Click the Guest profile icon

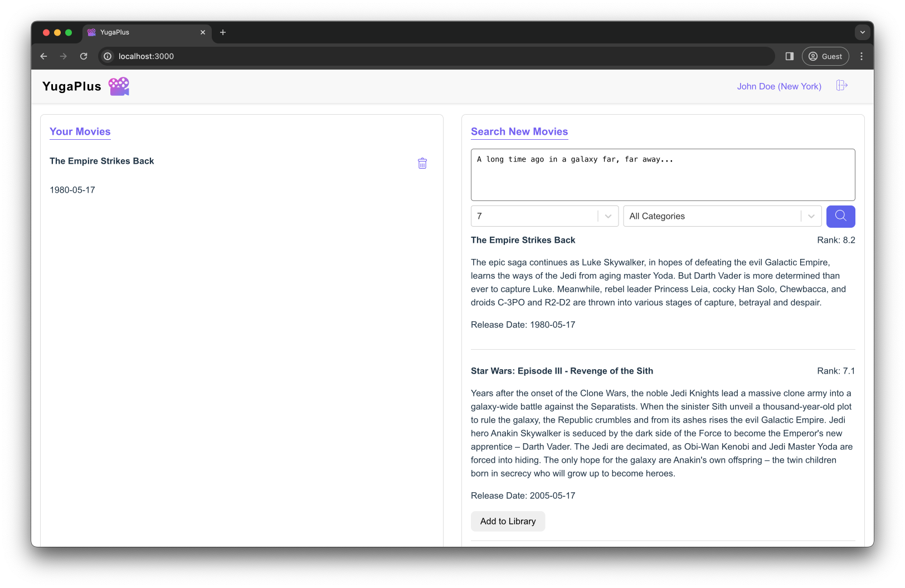[814, 56]
